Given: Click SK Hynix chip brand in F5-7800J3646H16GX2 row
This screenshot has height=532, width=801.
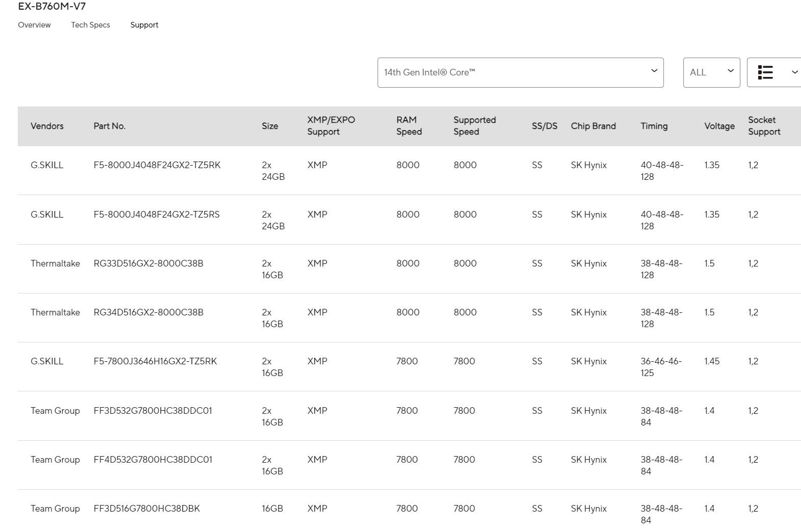Looking at the screenshot, I should (589, 361).
